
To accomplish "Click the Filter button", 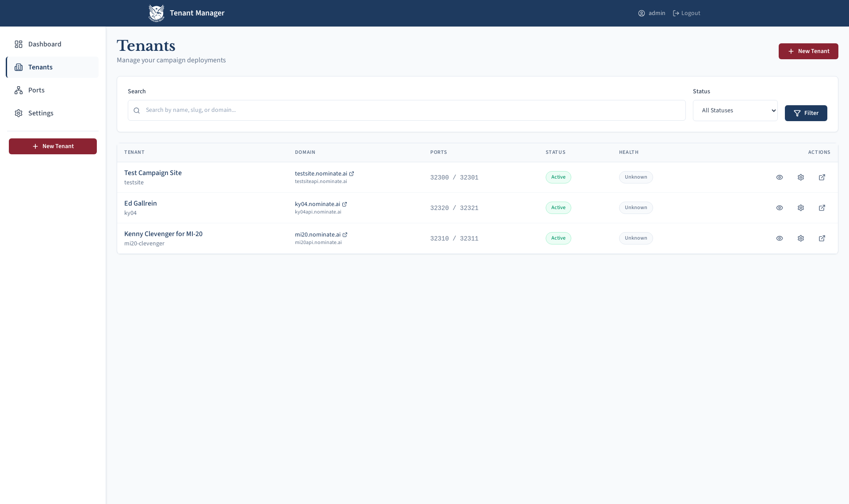I will [x=806, y=113].
